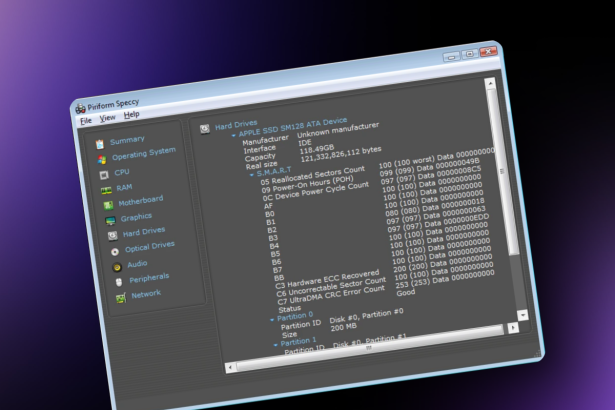Click the Interface value IDE

[x=305, y=142]
